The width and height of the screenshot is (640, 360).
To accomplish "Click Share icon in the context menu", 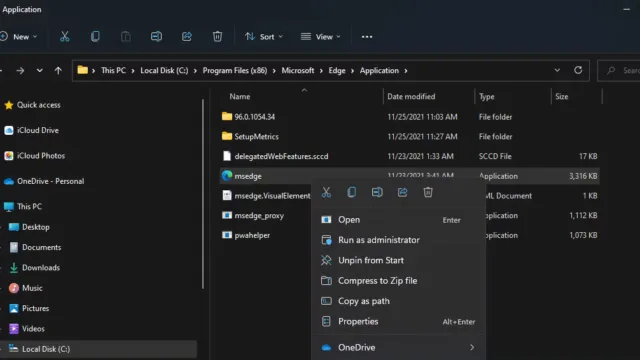I will pyautogui.click(x=402, y=192).
